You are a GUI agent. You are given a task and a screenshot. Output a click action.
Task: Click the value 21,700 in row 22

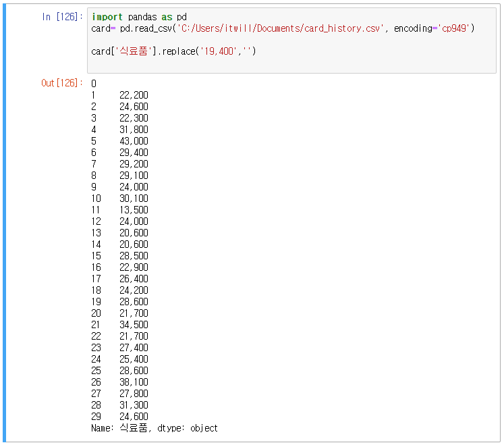pos(134,336)
